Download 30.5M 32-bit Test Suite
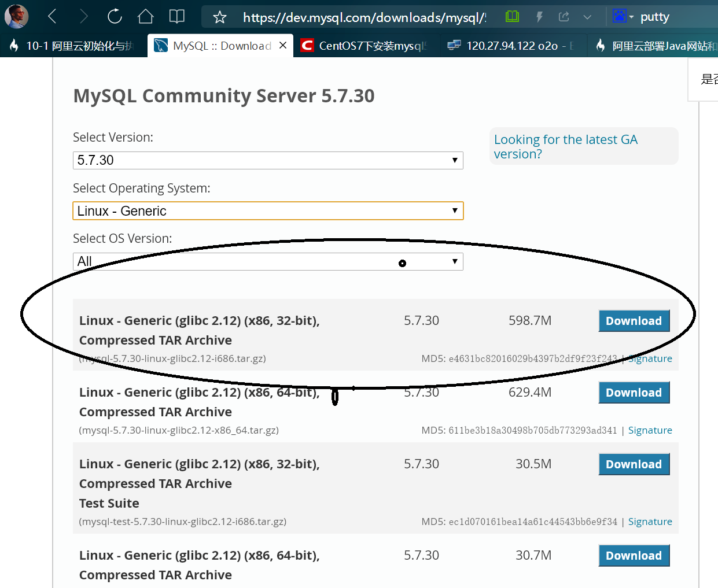Image resolution: width=718 pixels, height=588 pixels. [x=634, y=464]
